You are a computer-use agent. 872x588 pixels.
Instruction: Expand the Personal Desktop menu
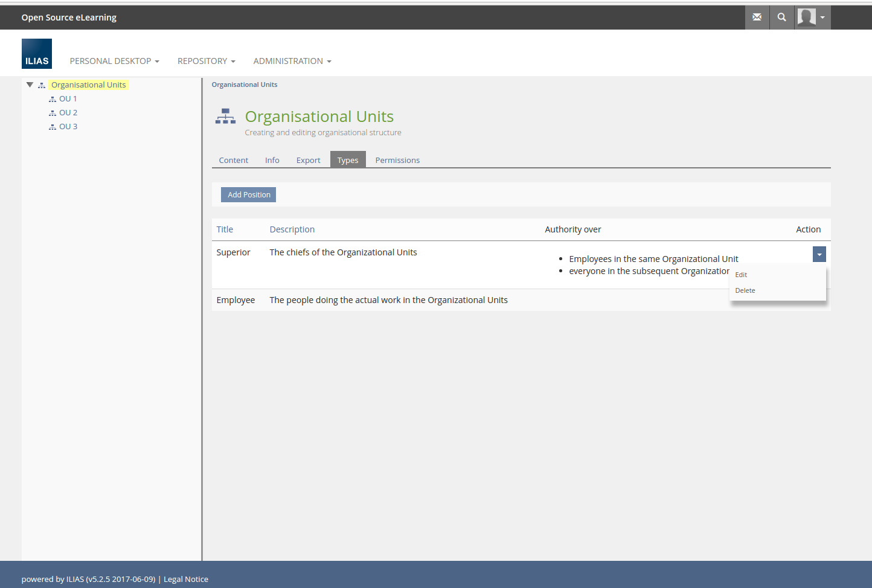[114, 61]
